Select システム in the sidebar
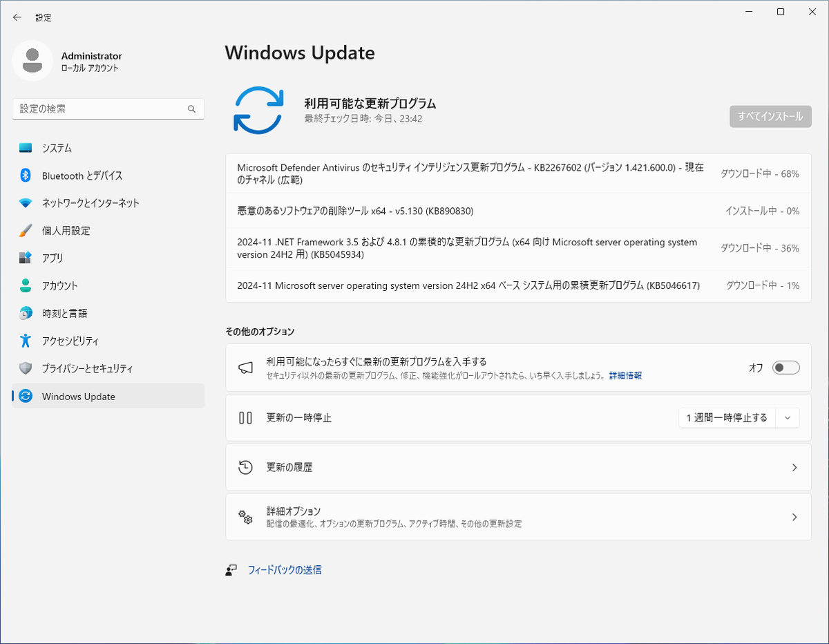Image resolution: width=829 pixels, height=644 pixels. pyautogui.click(x=108, y=148)
